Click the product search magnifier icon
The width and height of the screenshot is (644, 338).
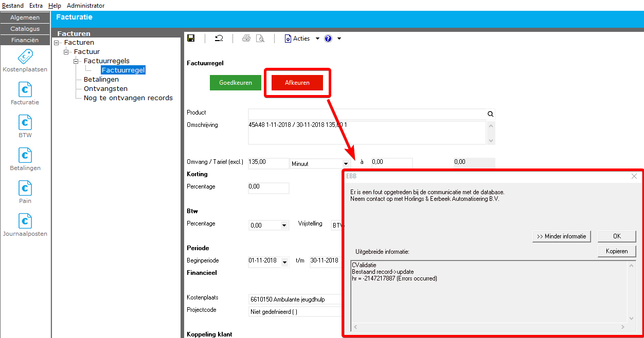click(x=490, y=114)
